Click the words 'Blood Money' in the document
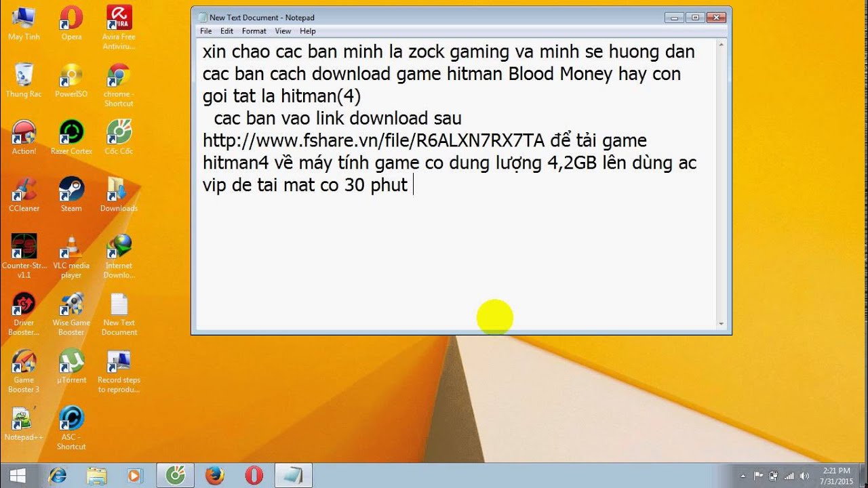Screen dimensions: 868x488 click(561, 74)
